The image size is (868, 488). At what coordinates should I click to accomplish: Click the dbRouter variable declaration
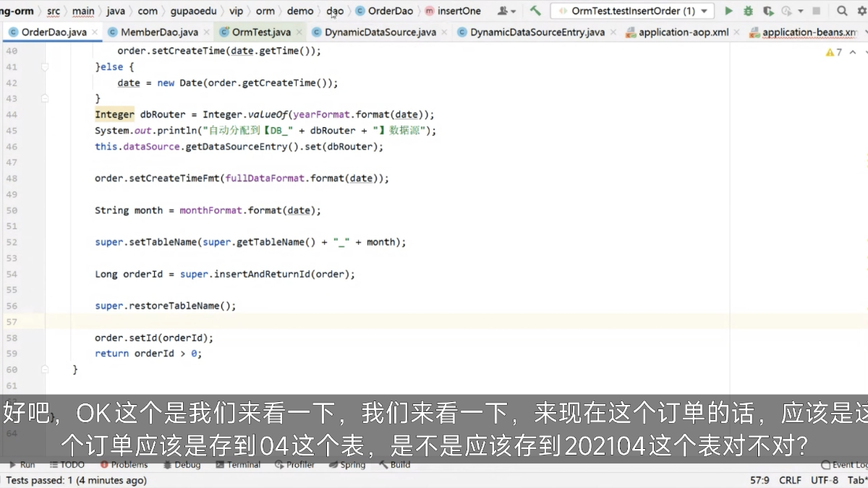click(163, 114)
